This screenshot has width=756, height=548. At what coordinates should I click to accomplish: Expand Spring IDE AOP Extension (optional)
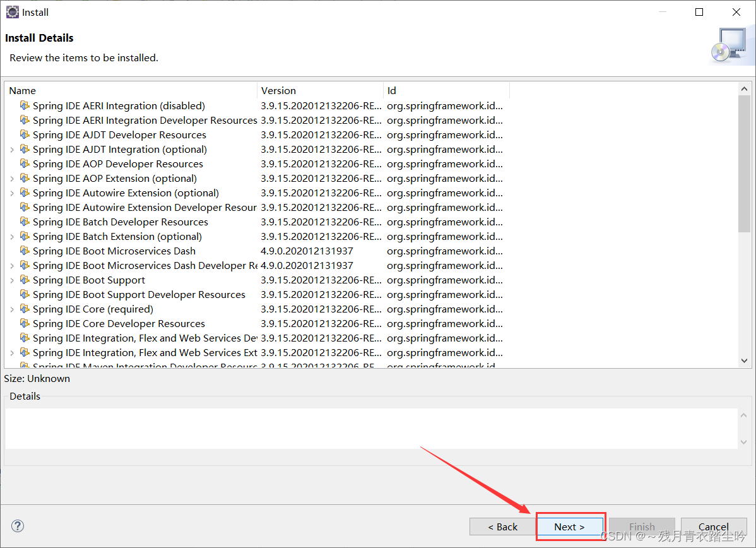tap(12, 179)
